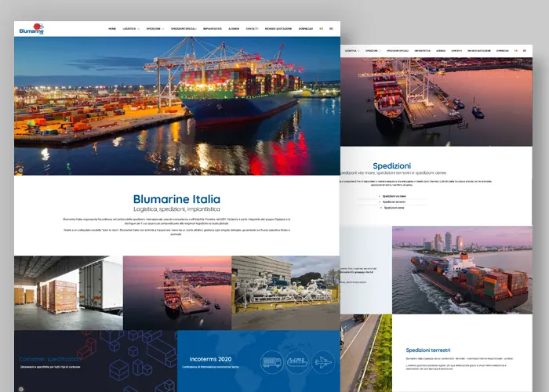The image size is (549, 392).
Task: Open Impiantistica in the left page menu
Action: point(213,29)
